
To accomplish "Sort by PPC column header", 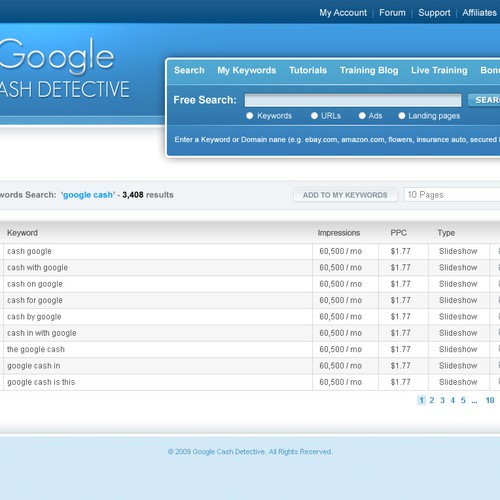I will pyautogui.click(x=398, y=233).
